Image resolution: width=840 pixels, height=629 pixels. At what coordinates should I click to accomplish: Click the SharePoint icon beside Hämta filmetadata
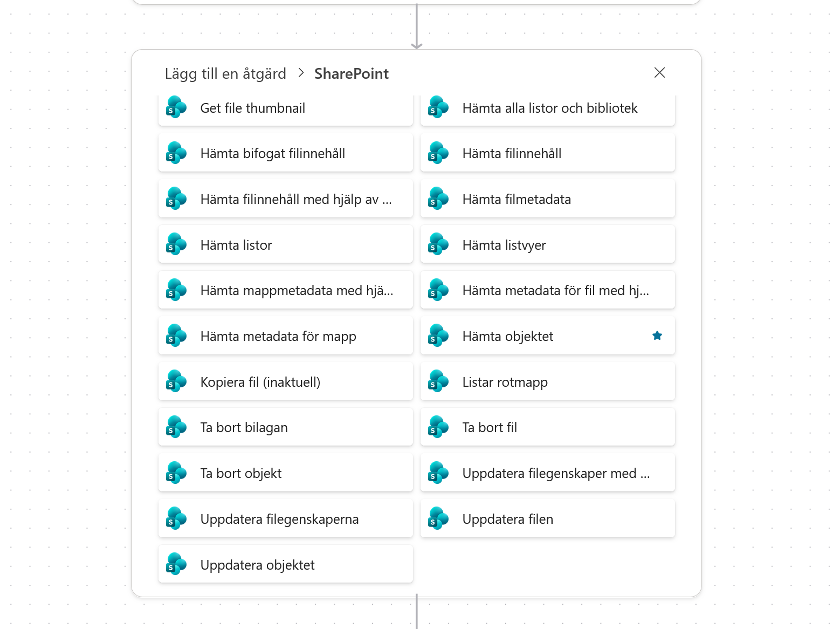pos(438,199)
